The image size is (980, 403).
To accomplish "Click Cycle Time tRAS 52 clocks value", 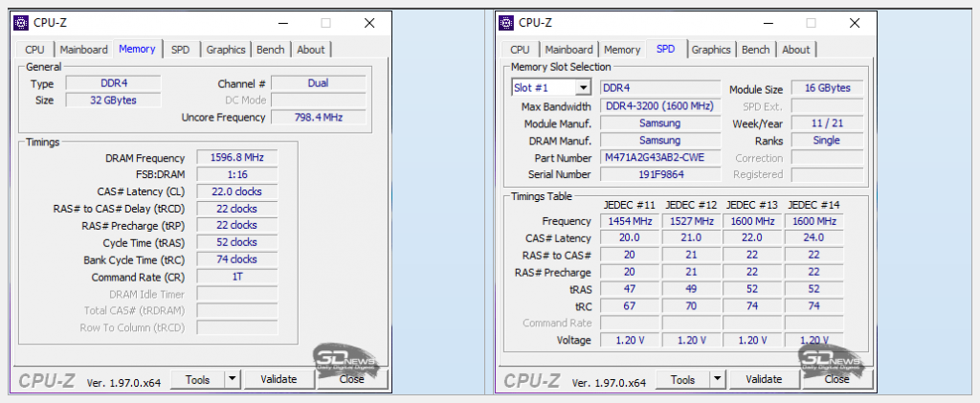I will (x=237, y=242).
